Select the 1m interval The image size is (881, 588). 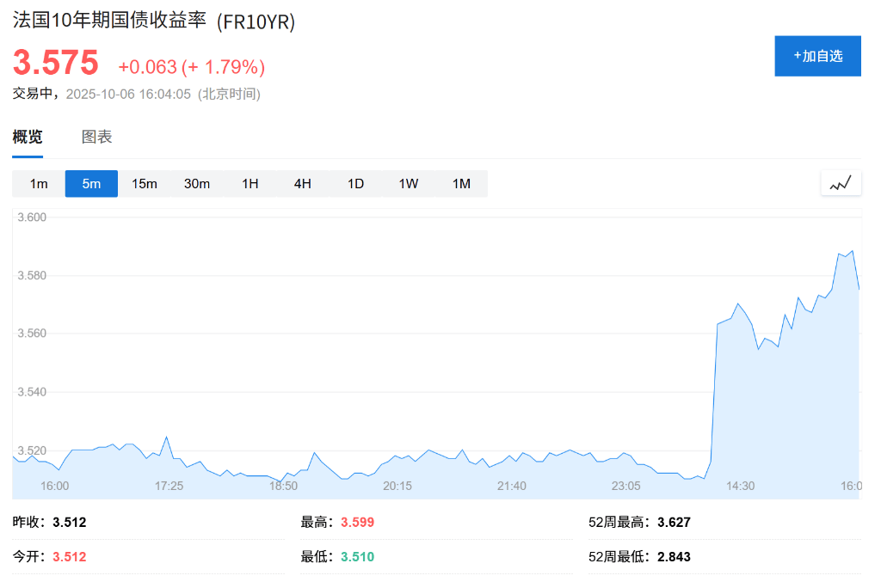point(39,183)
